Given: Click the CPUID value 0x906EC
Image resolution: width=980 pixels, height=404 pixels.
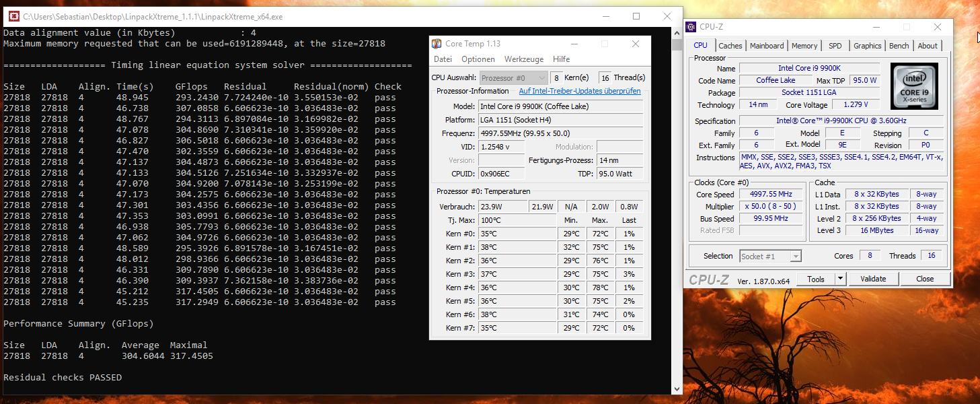Looking at the screenshot, I should [x=501, y=174].
